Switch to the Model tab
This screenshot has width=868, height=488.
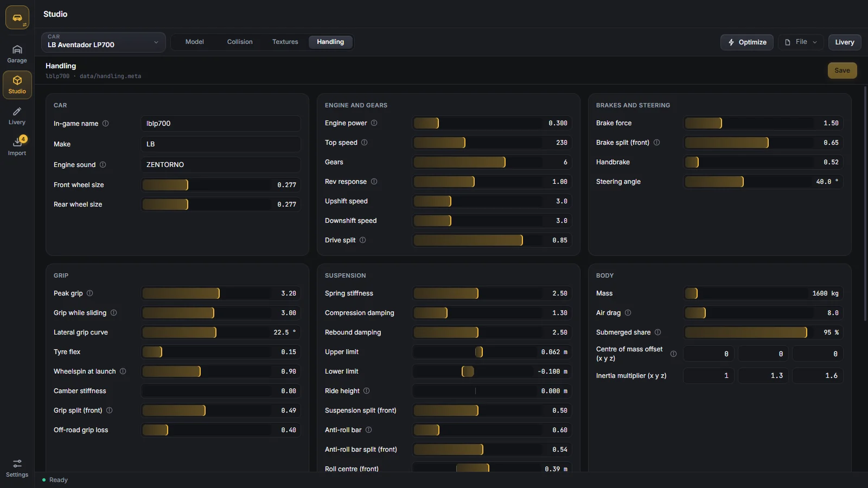(195, 42)
